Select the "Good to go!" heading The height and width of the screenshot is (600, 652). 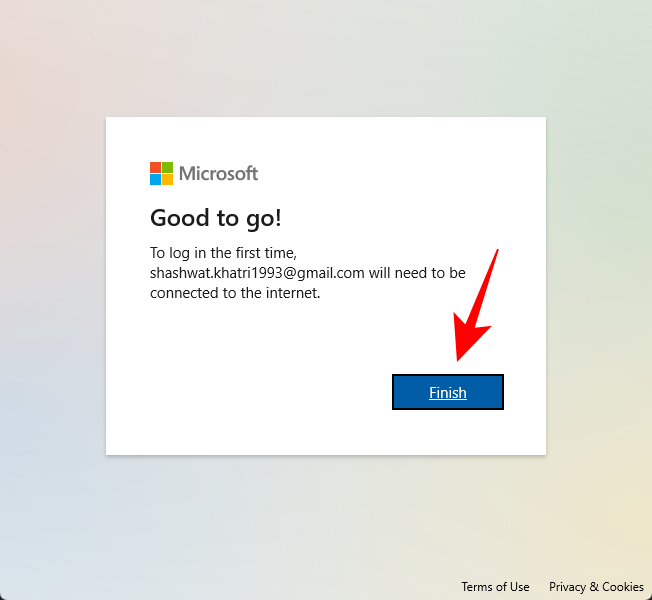215,218
